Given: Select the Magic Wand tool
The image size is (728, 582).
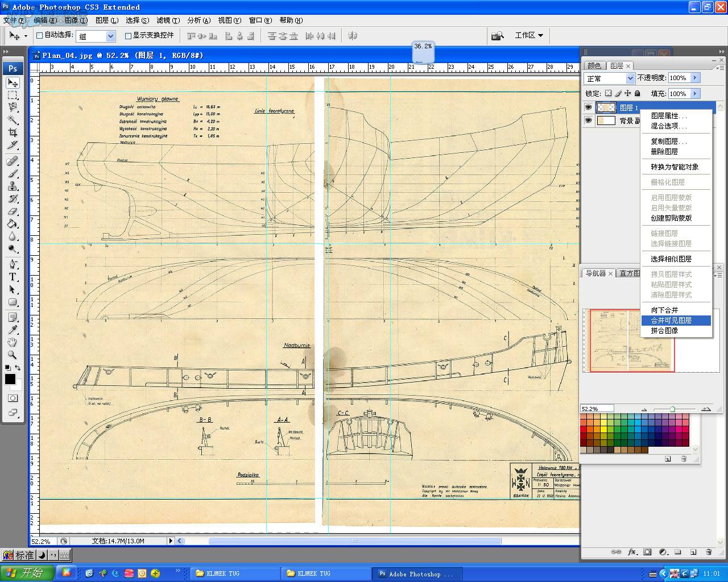Looking at the screenshot, I should pyautogui.click(x=13, y=120).
